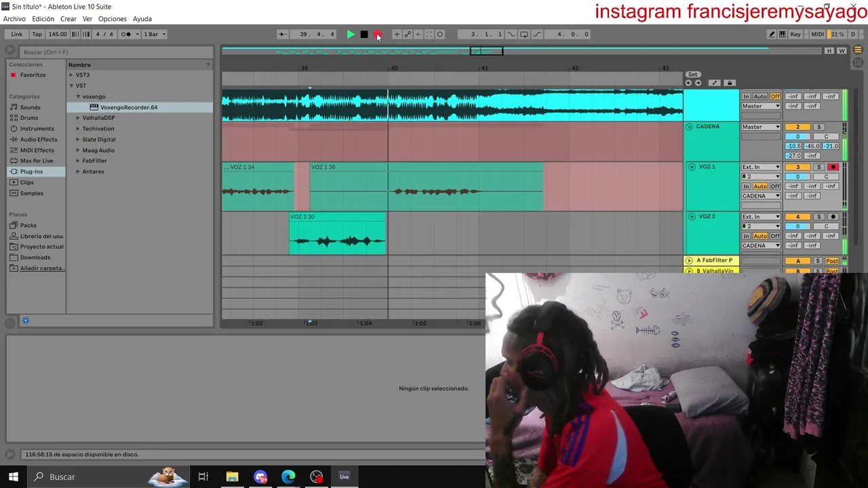Select the Drums category
The width and height of the screenshot is (868, 488).
pos(29,118)
